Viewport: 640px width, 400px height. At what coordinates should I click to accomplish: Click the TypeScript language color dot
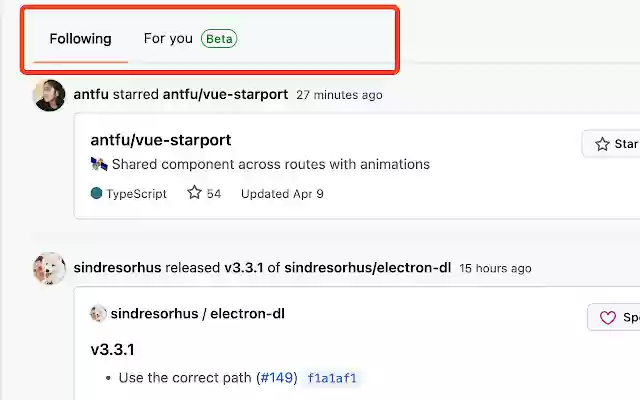point(96,194)
